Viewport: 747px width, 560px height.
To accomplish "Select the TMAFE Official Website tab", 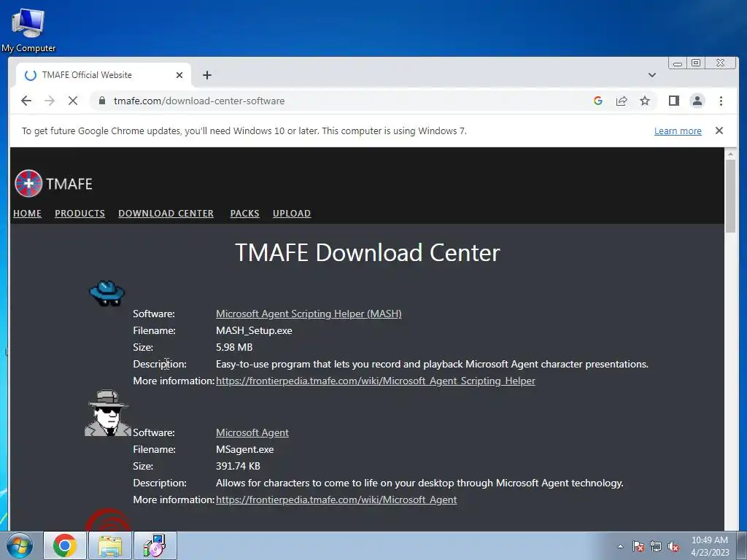I will [x=102, y=75].
